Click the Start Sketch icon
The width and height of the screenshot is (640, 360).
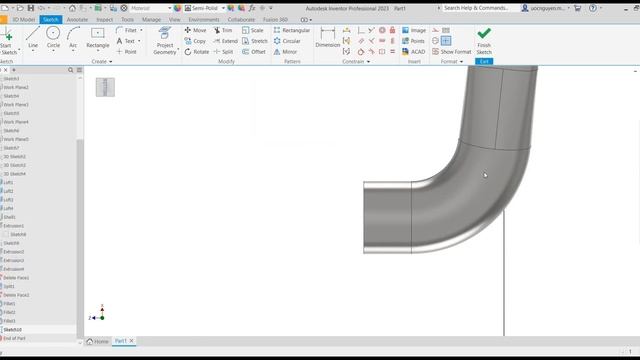[x=7, y=40]
